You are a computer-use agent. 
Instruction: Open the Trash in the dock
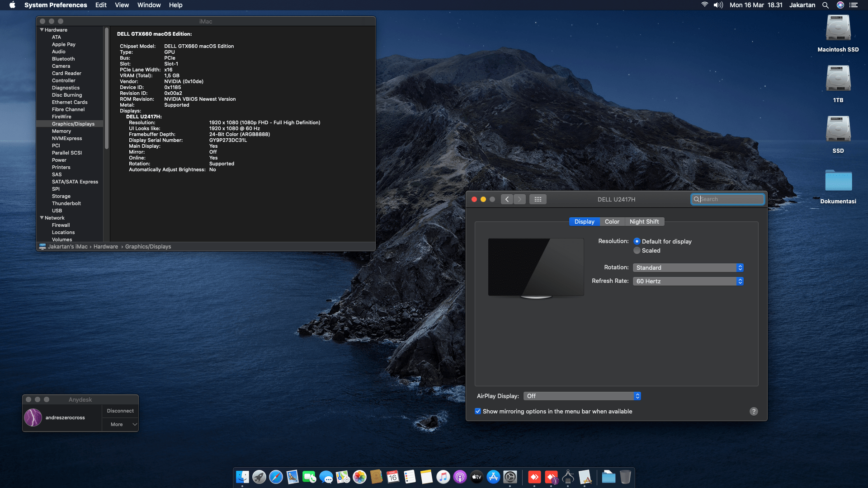625,477
